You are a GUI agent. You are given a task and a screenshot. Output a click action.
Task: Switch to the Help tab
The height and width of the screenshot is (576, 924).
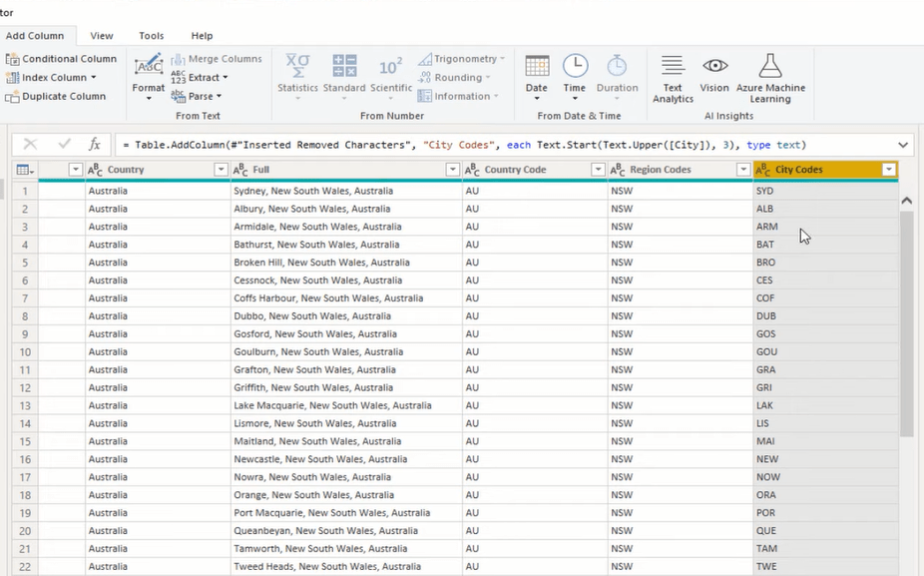[202, 36]
